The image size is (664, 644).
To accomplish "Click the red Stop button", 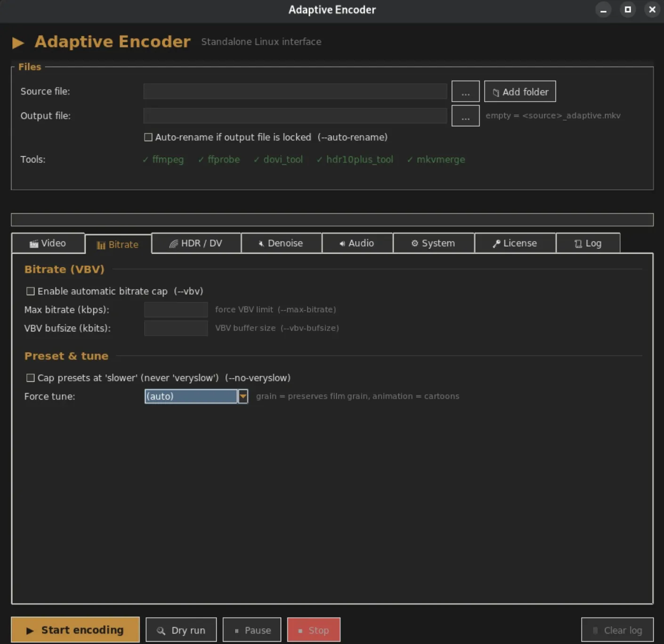I will (x=314, y=630).
